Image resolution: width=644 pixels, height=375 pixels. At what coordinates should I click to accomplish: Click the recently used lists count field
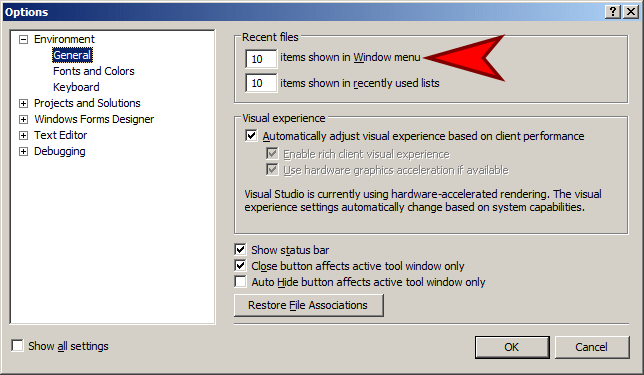click(261, 83)
